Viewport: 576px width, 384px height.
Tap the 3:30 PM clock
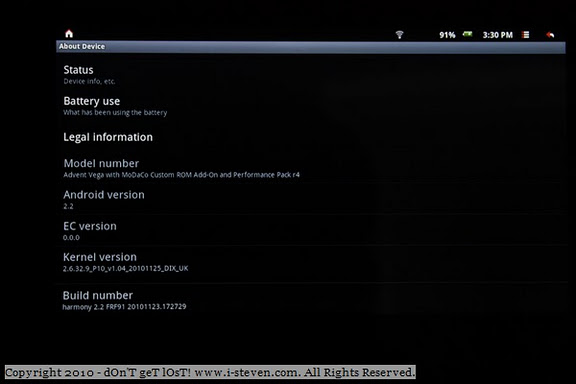[x=497, y=35]
